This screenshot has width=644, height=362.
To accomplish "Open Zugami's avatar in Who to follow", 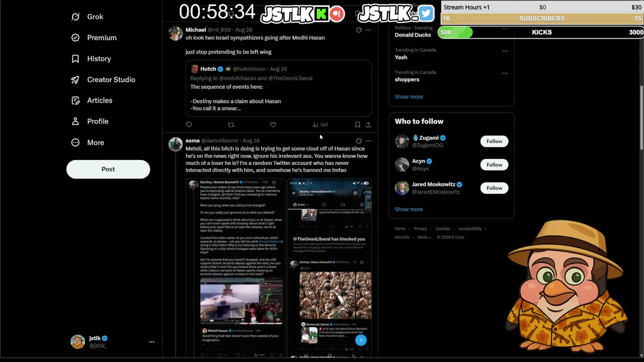I will tap(402, 141).
